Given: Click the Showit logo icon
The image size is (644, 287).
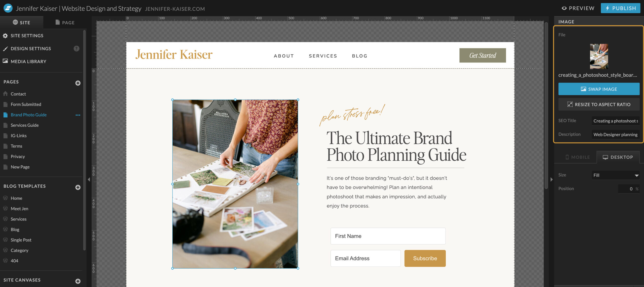Looking at the screenshot, I should [x=8, y=8].
